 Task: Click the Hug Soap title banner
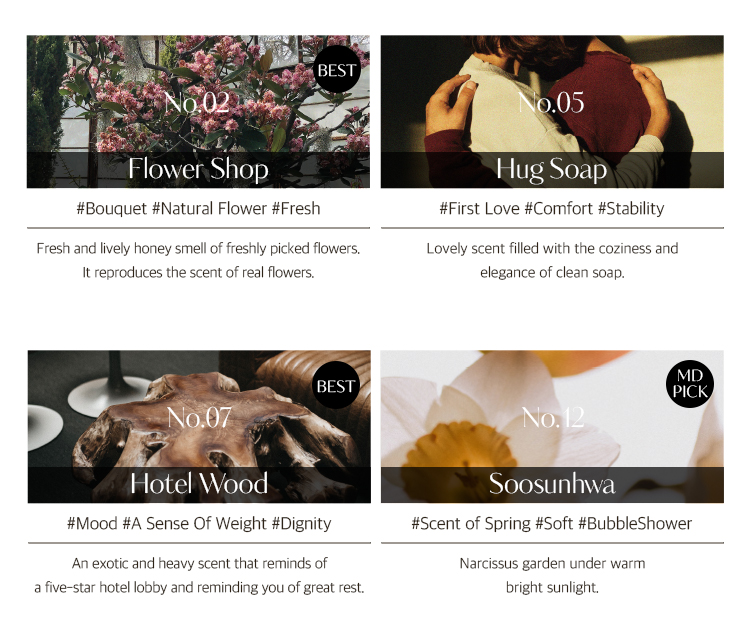point(552,170)
